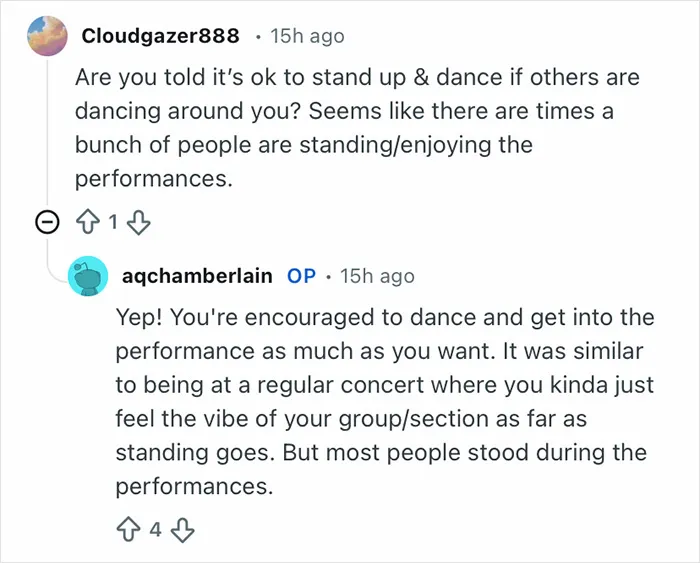The height and width of the screenshot is (563, 700).
Task: Open Cloudgazer888's cloud avatar
Action: (x=47, y=36)
